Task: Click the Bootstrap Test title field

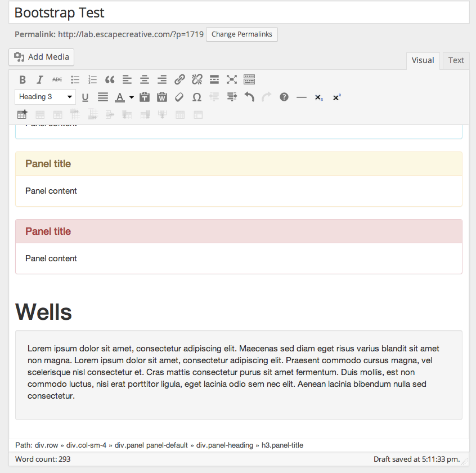Action: point(239,13)
